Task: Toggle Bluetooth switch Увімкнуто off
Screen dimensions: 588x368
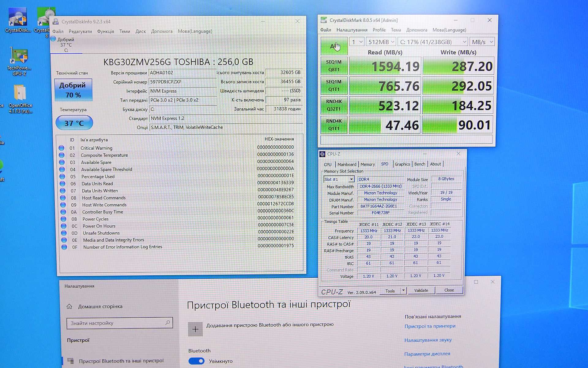Action: [x=196, y=361]
